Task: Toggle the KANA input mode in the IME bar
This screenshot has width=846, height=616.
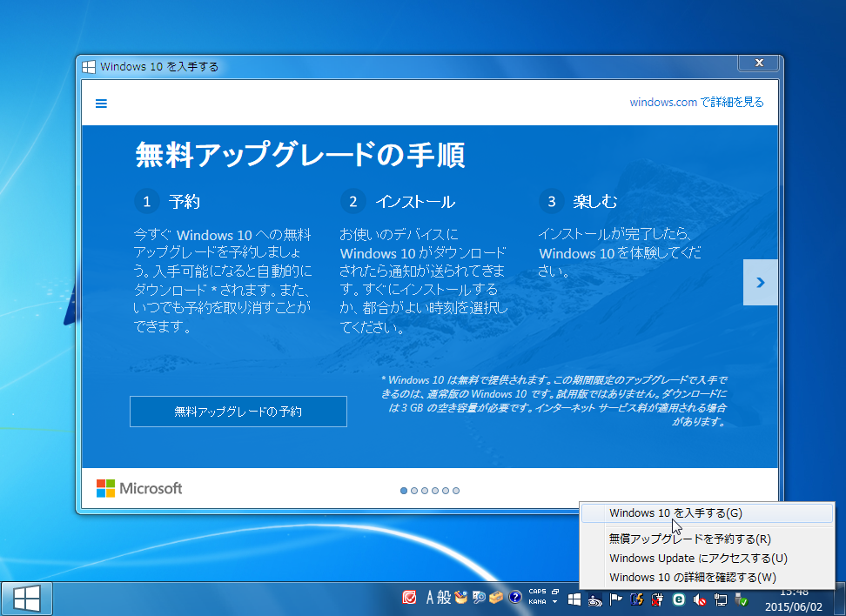Action: (x=538, y=603)
